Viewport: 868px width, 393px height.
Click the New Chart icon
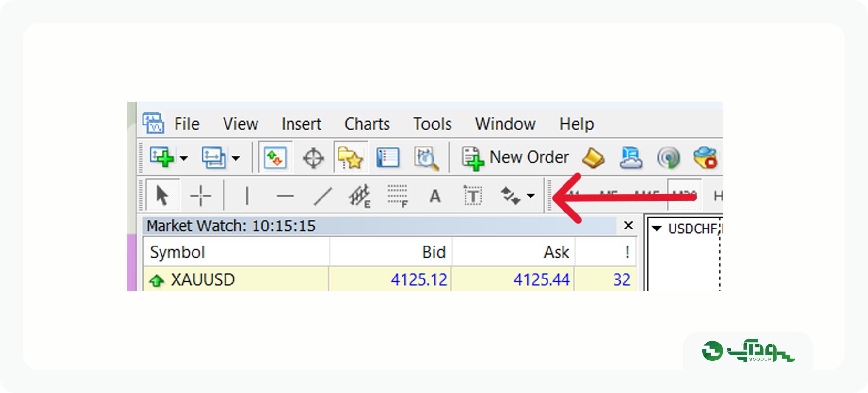point(162,157)
